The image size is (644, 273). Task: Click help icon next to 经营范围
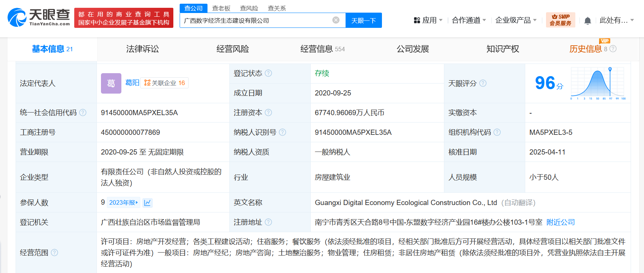[x=55, y=253]
